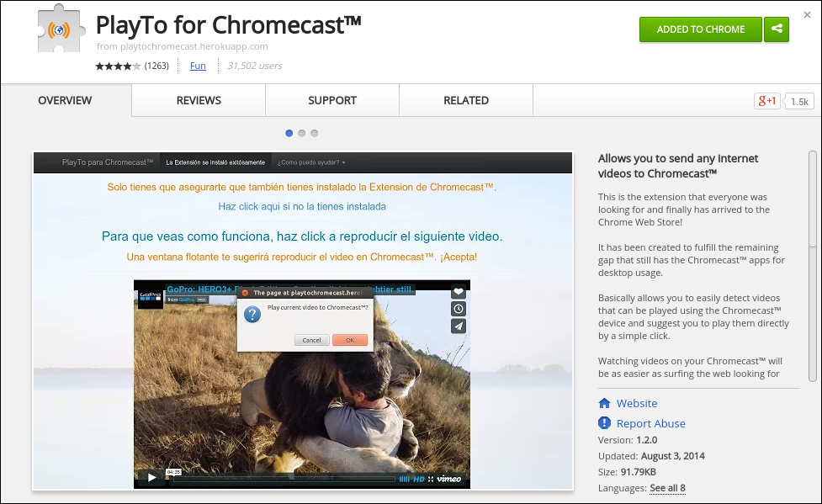Expand the See all 8 languages list
This screenshot has width=822, height=504.
tap(667, 488)
